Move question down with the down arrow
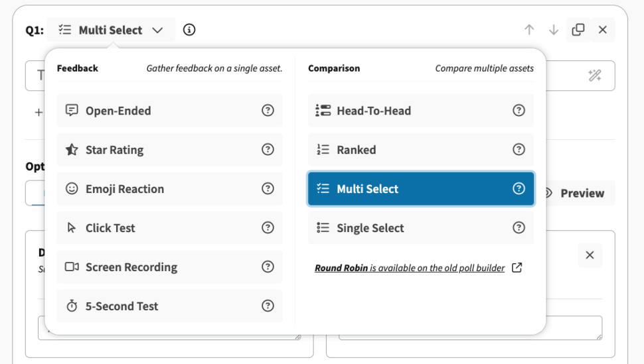Screen dimensions: 644x364 click(x=553, y=30)
